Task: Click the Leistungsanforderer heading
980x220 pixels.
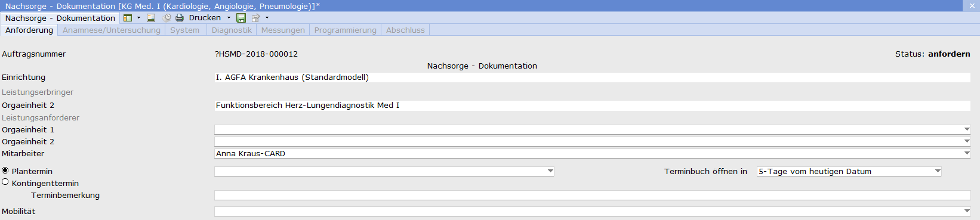Action: [x=41, y=117]
